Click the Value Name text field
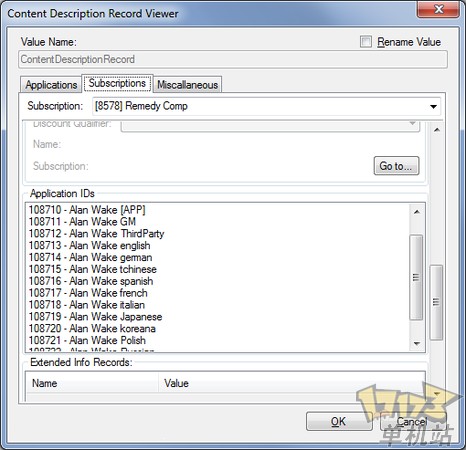 click(233, 59)
